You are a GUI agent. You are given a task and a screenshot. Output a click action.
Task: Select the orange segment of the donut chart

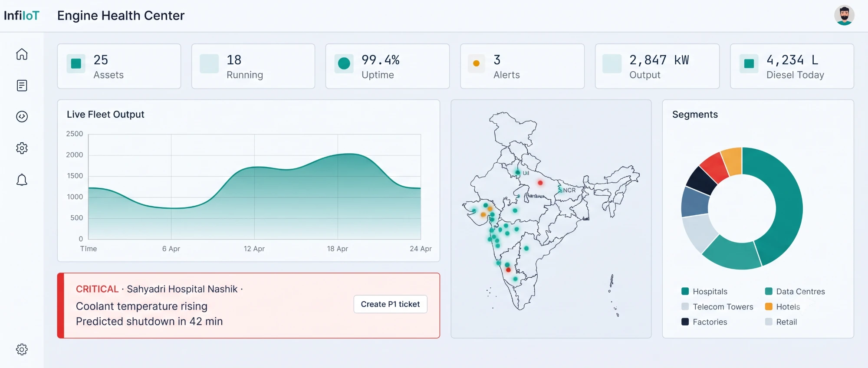click(732, 161)
